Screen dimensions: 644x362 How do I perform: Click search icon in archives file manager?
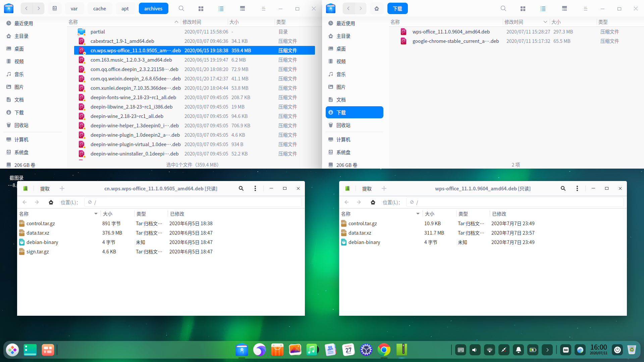pyautogui.click(x=181, y=9)
